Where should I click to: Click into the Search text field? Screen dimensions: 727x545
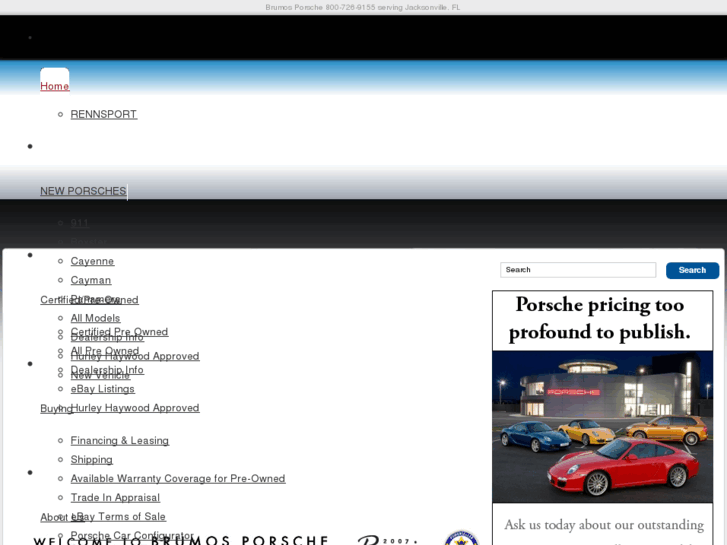pyautogui.click(x=578, y=270)
